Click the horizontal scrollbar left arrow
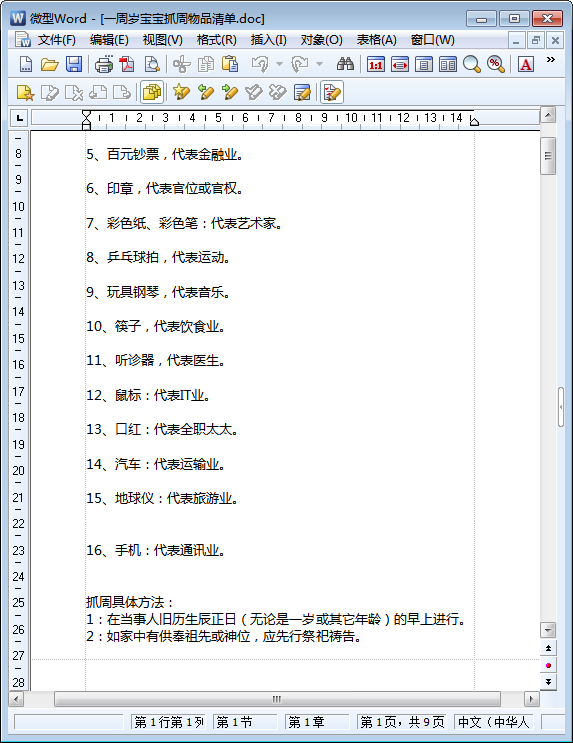 [16, 699]
